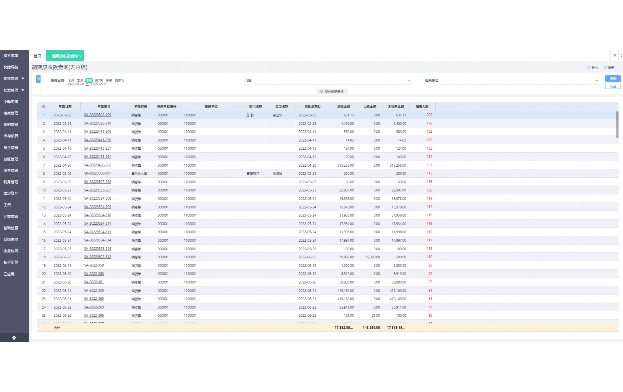Viewport: 623px width, 392px height.
Task: Select the last date range option
Action: click(x=119, y=80)
